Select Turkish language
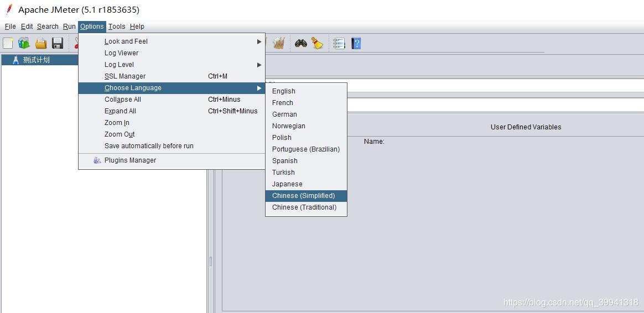The image size is (644, 313). pos(307,173)
